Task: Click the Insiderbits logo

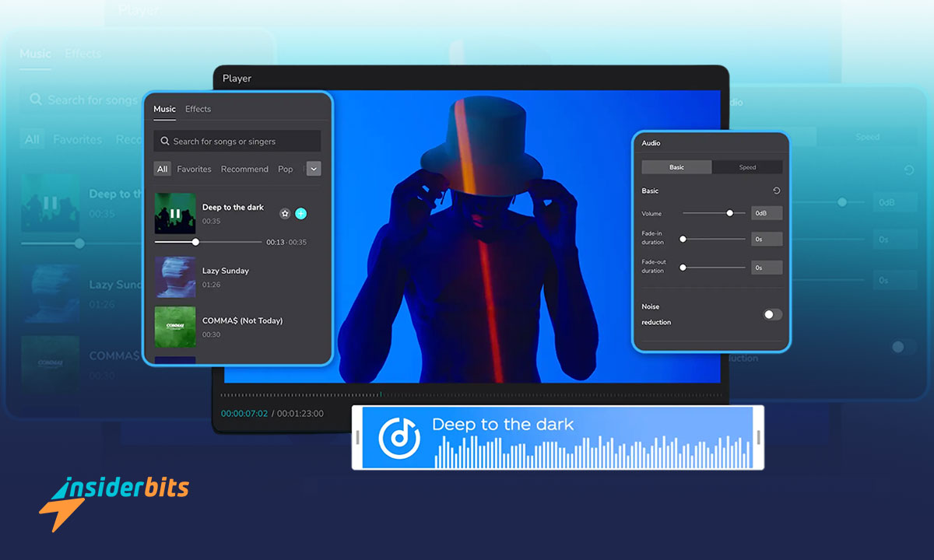Action: (x=114, y=497)
